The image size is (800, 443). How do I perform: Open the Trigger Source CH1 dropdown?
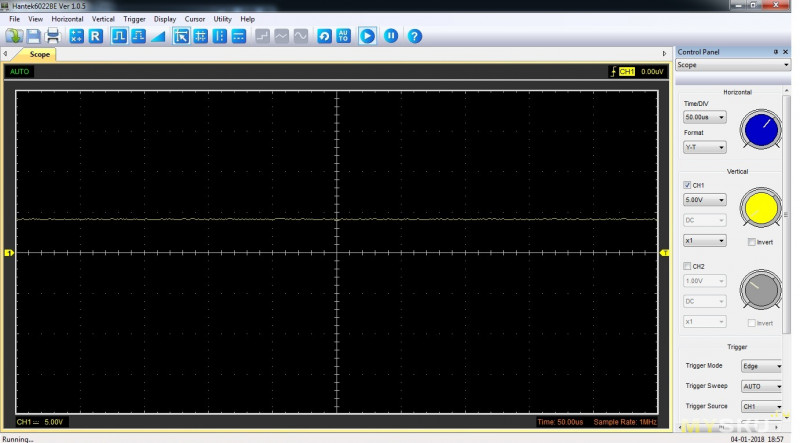point(762,407)
